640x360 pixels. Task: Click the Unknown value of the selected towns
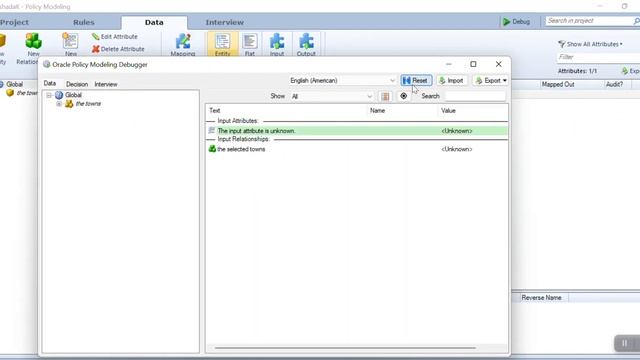[x=457, y=149]
